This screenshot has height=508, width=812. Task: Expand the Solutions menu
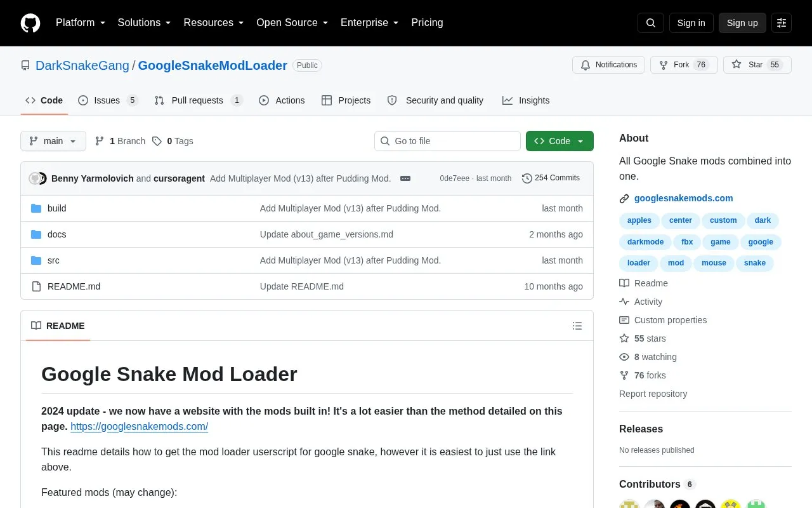coord(144,23)
